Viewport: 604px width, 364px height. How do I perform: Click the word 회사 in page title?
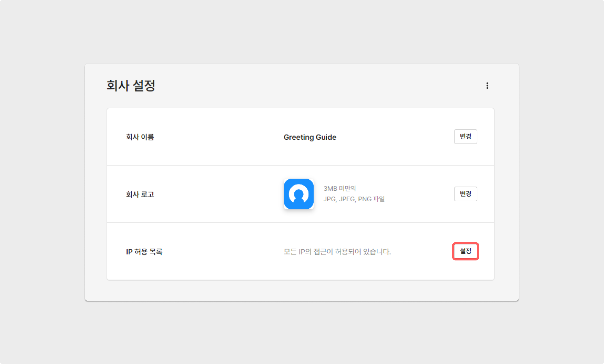click(118, 86)
